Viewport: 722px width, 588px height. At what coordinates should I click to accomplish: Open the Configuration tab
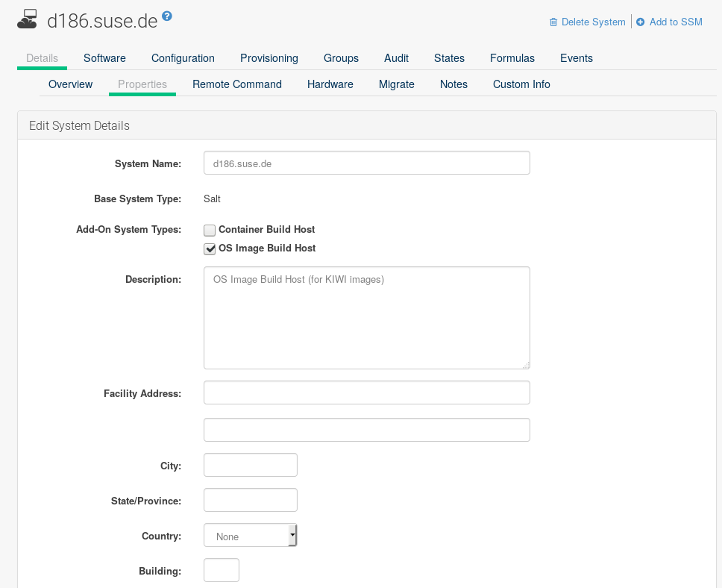click(x=183, y=58)
